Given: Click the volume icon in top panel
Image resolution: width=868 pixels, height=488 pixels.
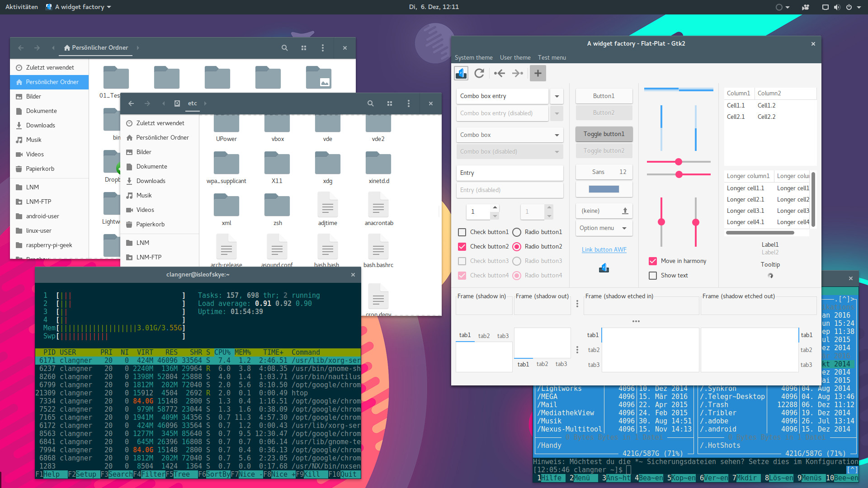Looking at the screenshot, I should [837, 7].
